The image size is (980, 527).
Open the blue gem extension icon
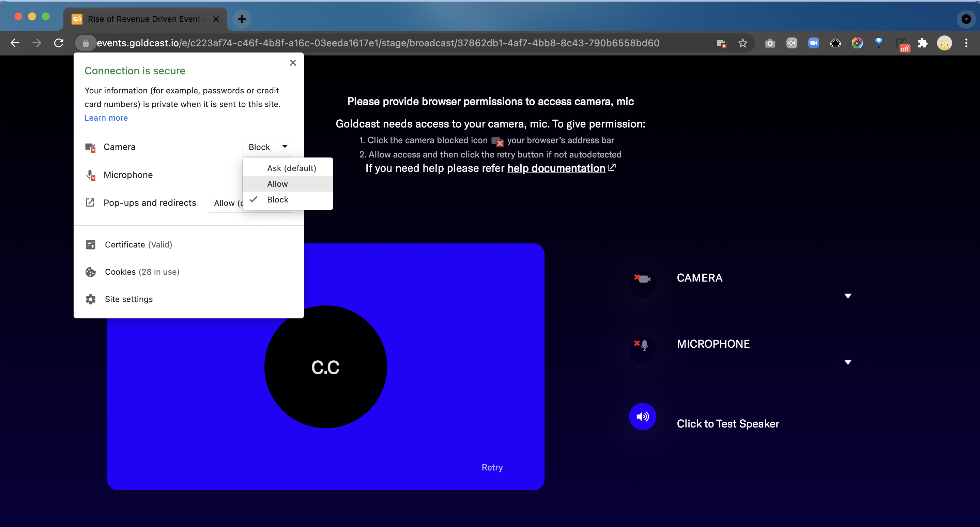tap(879, 43)
